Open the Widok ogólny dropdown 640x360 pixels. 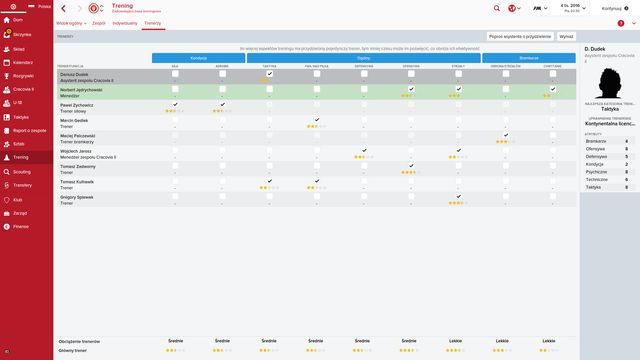point(71,23)
